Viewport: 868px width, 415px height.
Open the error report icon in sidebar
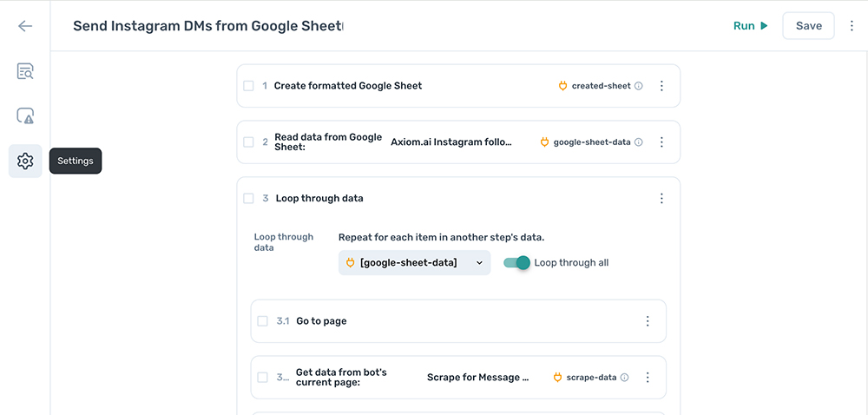coord(25,116)
